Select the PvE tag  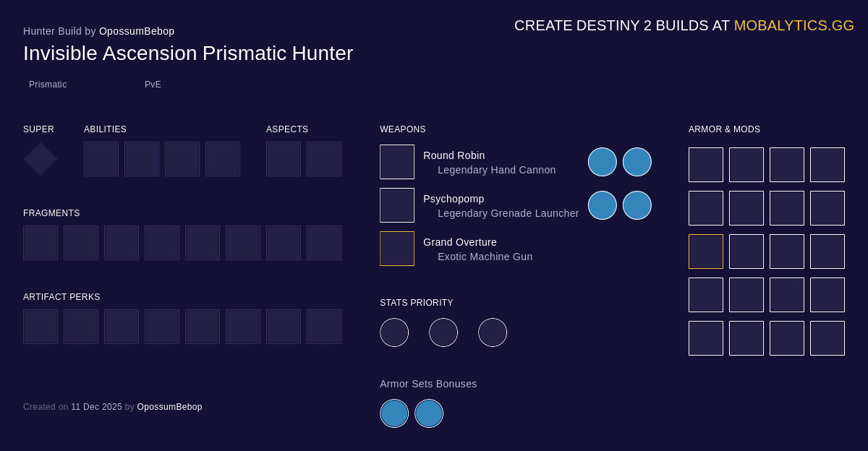(153, 85)
